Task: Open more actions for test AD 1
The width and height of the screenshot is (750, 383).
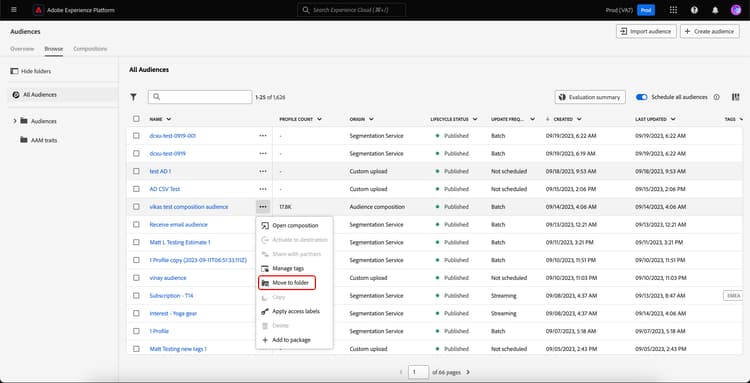Action: coord(263,171)
